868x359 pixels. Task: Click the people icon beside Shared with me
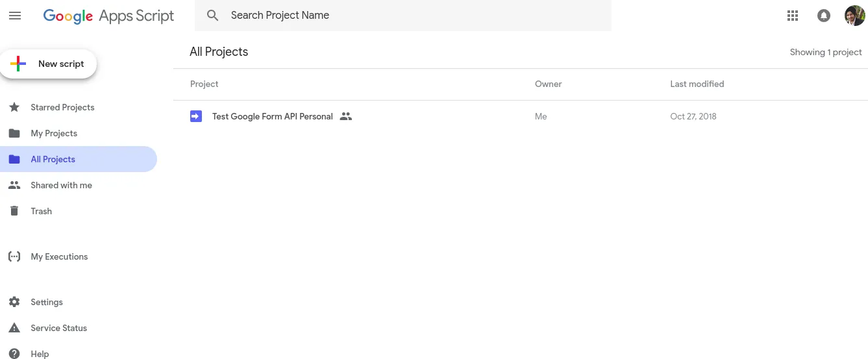click(x=14, y=185)
